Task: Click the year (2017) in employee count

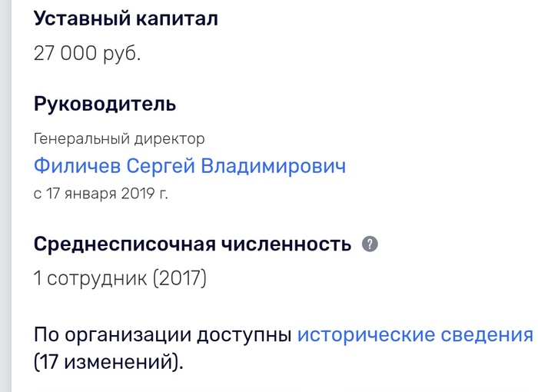Action: (x=181, y=279)
